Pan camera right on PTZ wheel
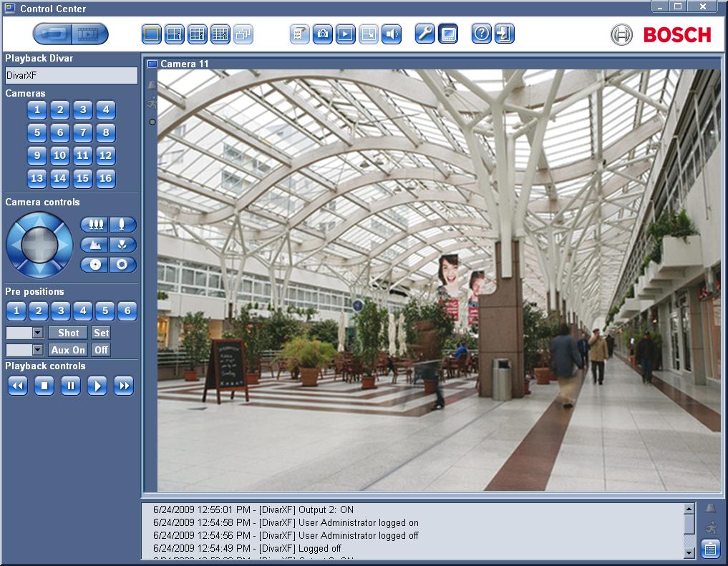Viewport: 728px width, 566px height. tap(65, 245)
